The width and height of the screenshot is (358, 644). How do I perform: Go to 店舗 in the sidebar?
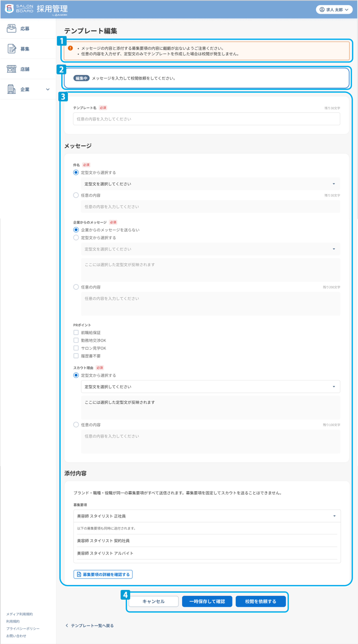(28, 69)
